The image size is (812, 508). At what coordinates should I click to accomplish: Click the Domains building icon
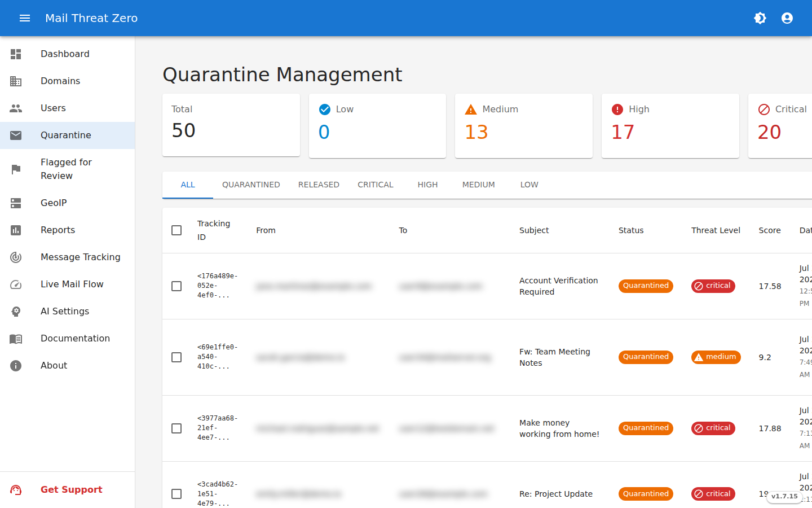click(x=16, y=81)
